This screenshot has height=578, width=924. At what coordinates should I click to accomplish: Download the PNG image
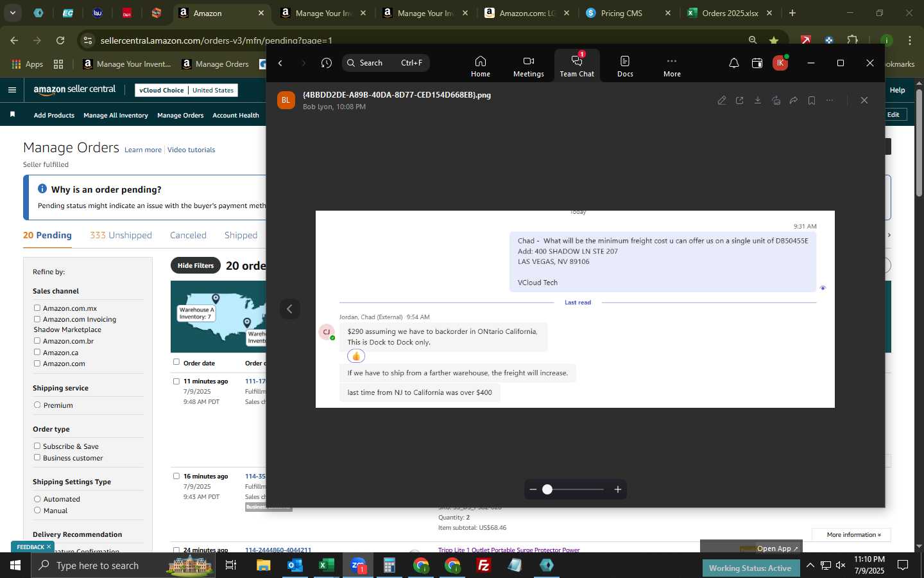(x=758, y=100)
